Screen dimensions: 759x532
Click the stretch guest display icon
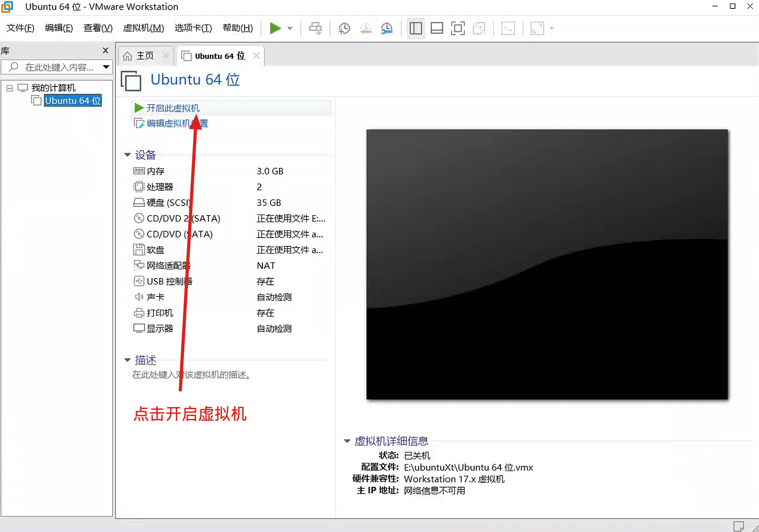(537, 28)
